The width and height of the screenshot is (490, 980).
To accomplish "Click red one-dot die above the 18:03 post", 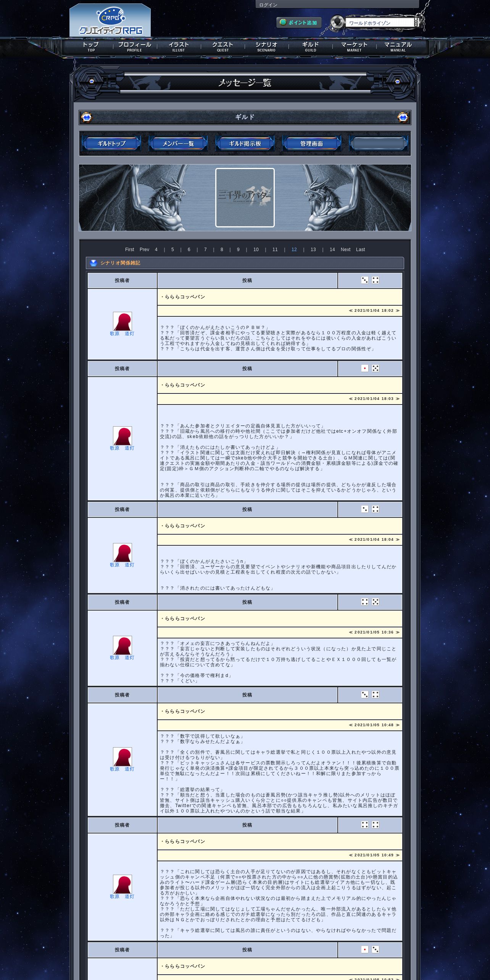I will [365, 368].
